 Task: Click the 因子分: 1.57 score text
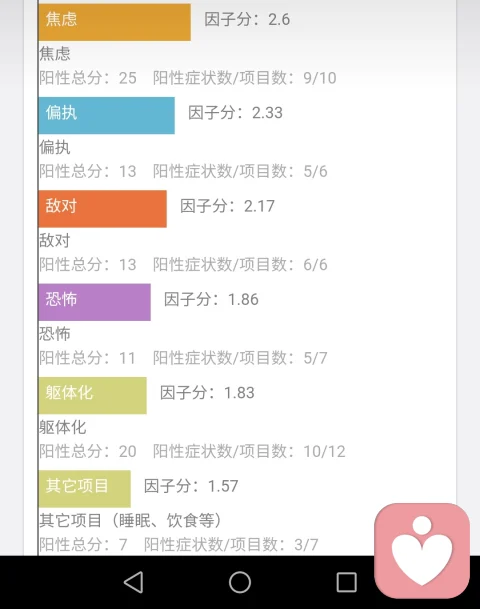click(191, 486)
